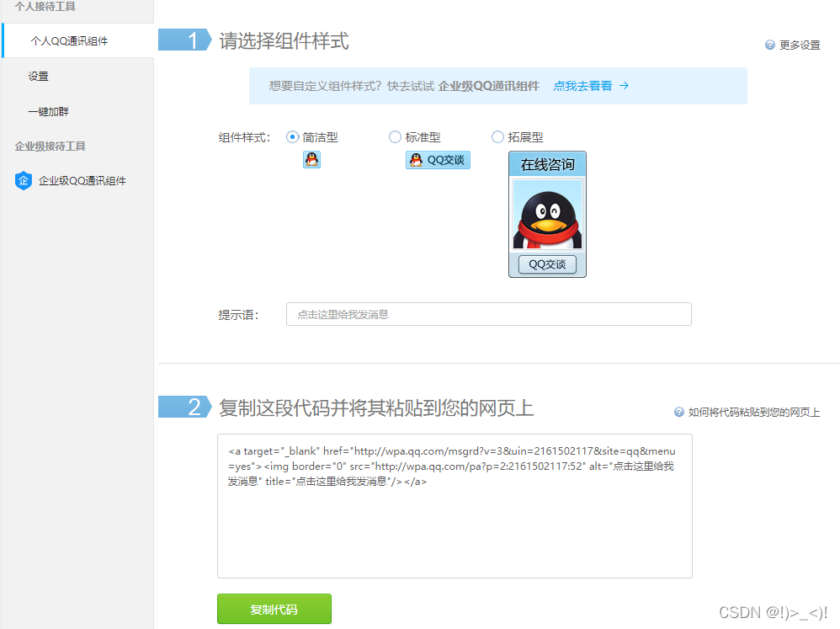Click the small penguin icon under 简洁型
The image size is (840, 629).
tap(311, 160)
